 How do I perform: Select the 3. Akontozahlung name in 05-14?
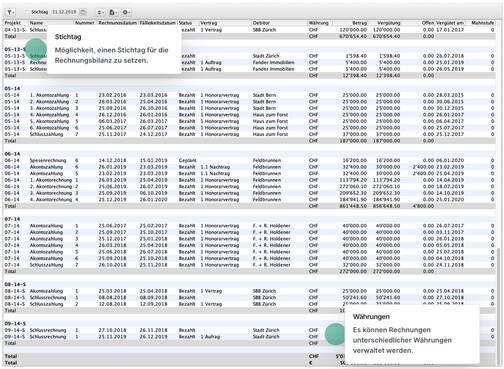(49, 108)
